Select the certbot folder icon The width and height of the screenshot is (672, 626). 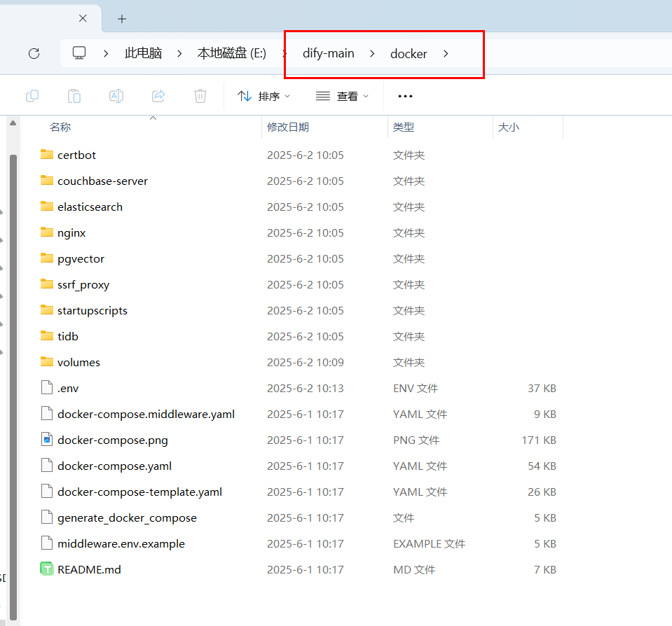(47, 155)
